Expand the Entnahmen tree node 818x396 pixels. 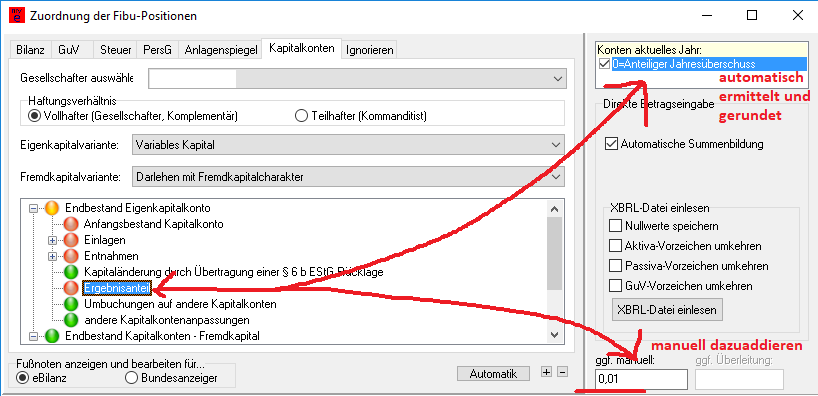52,256
